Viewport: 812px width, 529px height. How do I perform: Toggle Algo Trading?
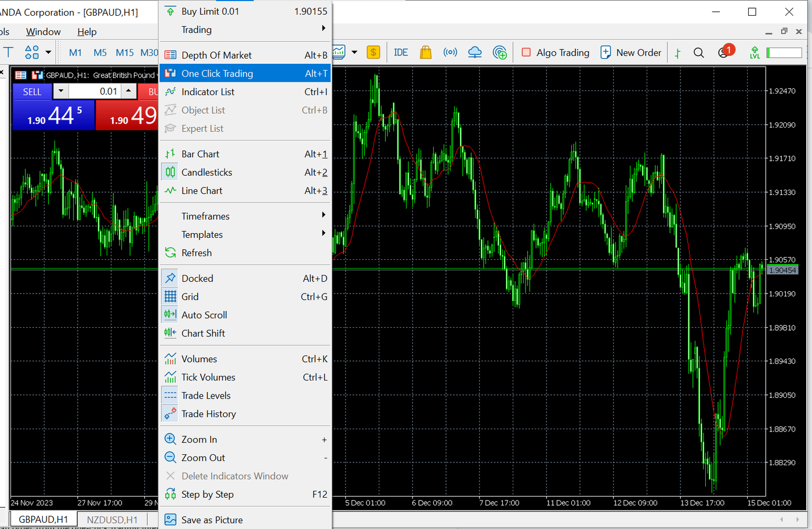pos(554,52)
